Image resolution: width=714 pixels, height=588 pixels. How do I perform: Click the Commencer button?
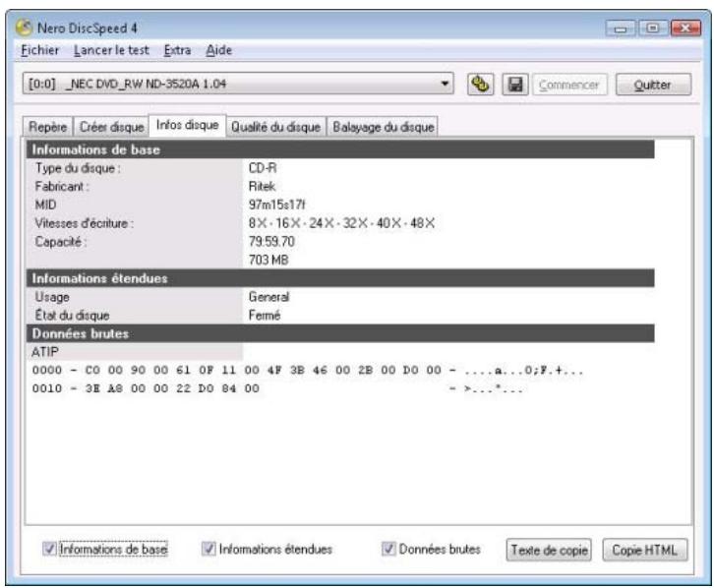(x=569, y=85)
